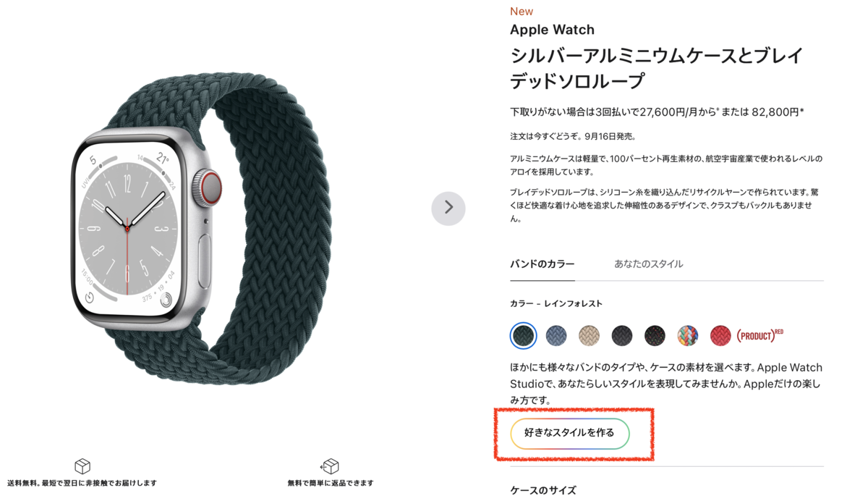This screenshot has height=501, width=868.
Task: Click the 好きなスタイルを作る button
Action: 570,434
